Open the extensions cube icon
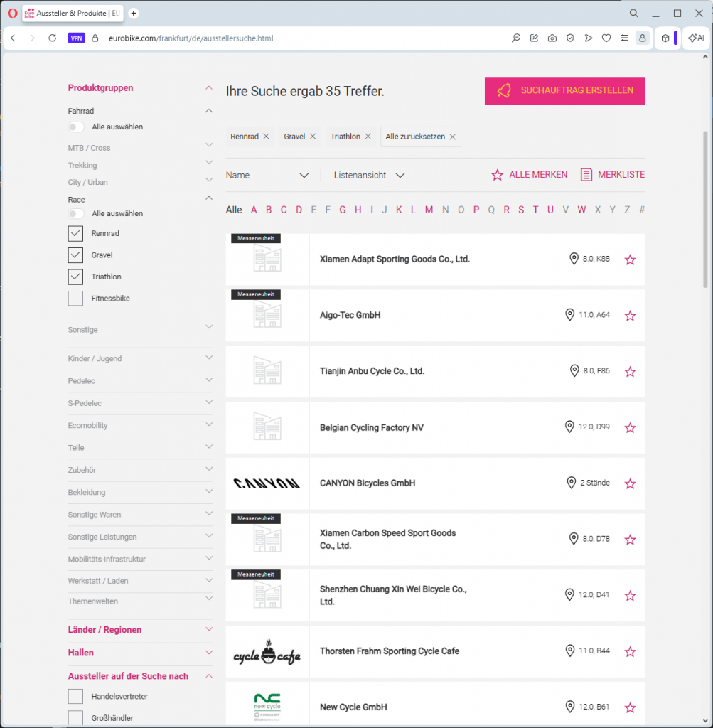Viewport: 713px width, 728px height. tap(665, 38)
